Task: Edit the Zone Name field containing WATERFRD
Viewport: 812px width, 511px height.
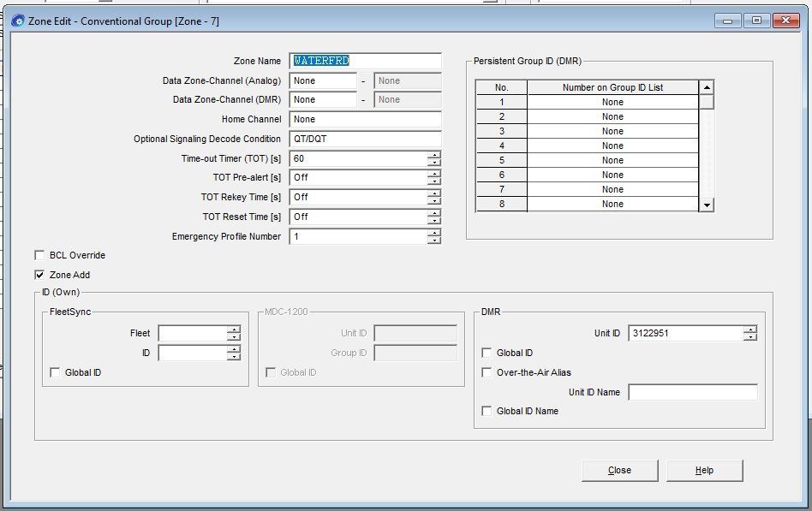Action: [x=365, y=61]
